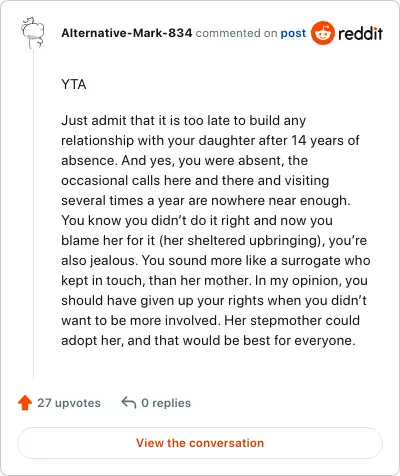Click the "0 replies" label
This screenshot has width=400, height=476.
coord(166,403)
